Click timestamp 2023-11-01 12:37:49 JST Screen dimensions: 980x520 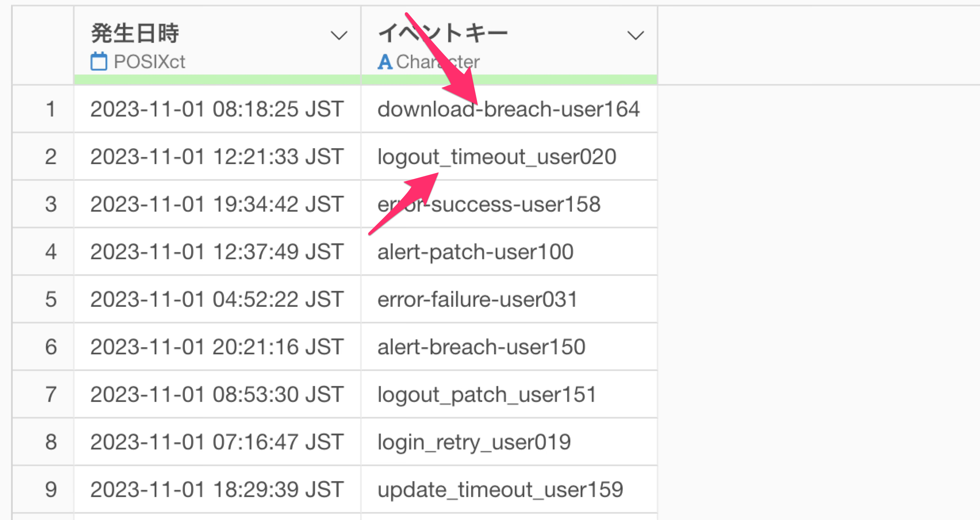coord(217,252)
